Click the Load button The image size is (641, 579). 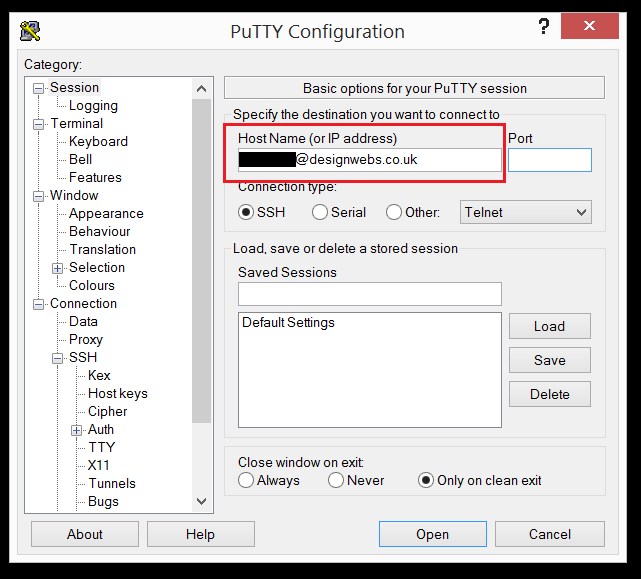549,326
